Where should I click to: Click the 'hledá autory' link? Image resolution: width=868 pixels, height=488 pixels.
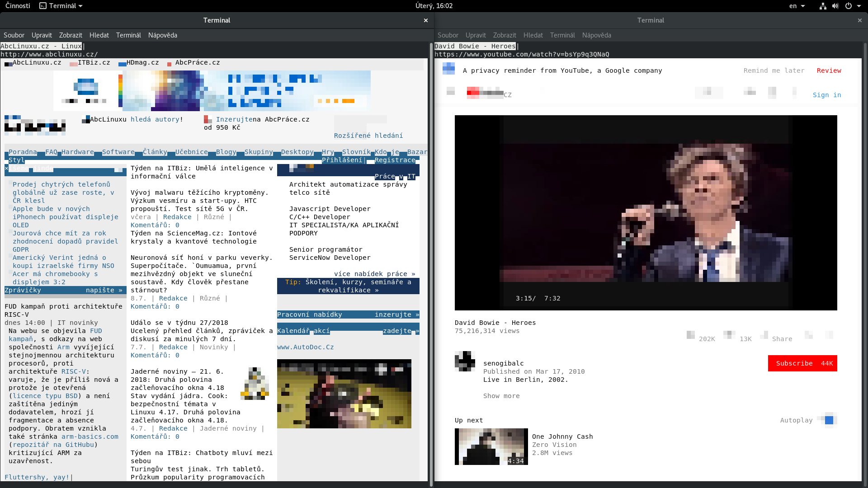tap(155, 120)
